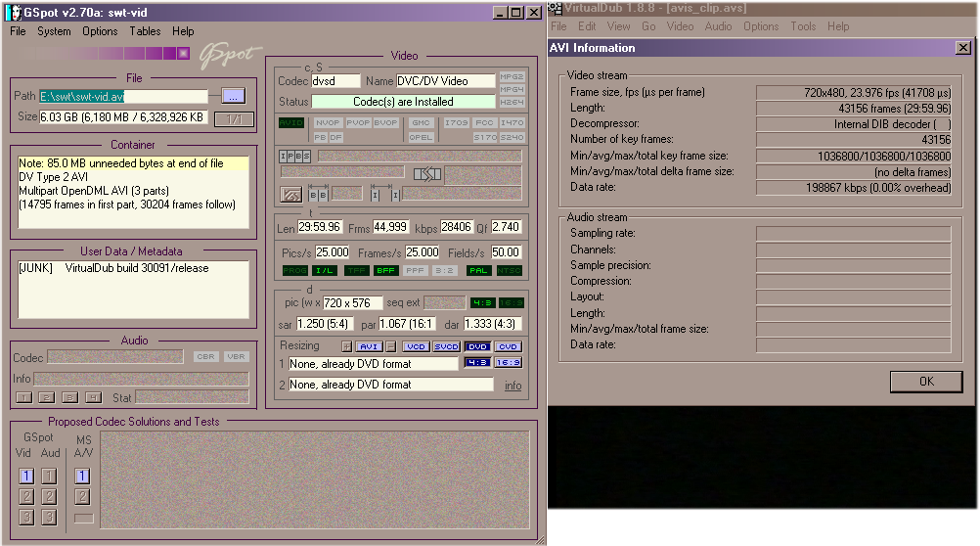Click the plus button beside AVI resizing

(x=347, y=346)
